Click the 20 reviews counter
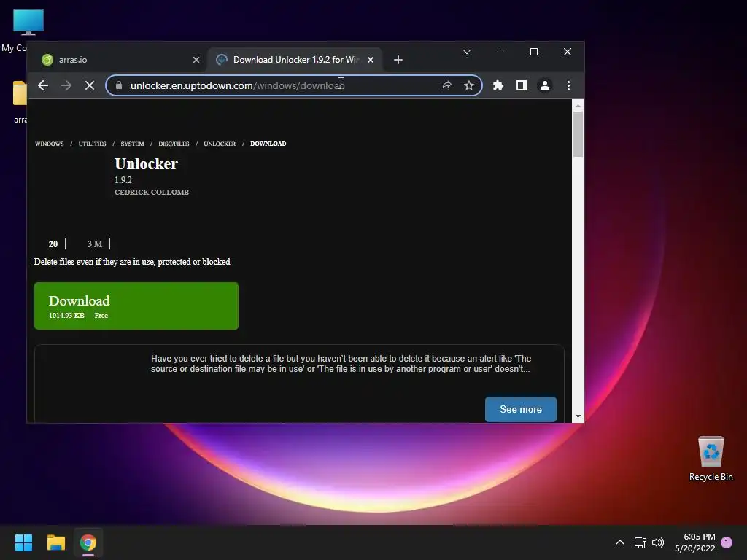 coord(53,244)
